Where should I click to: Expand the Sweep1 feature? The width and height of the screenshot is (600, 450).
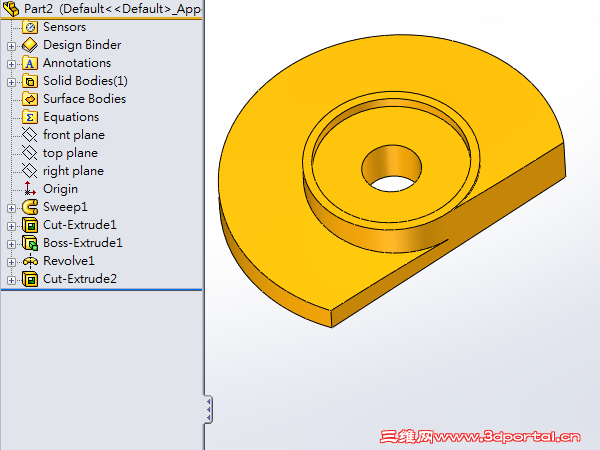pyautogui.click(x=11, y=208)
